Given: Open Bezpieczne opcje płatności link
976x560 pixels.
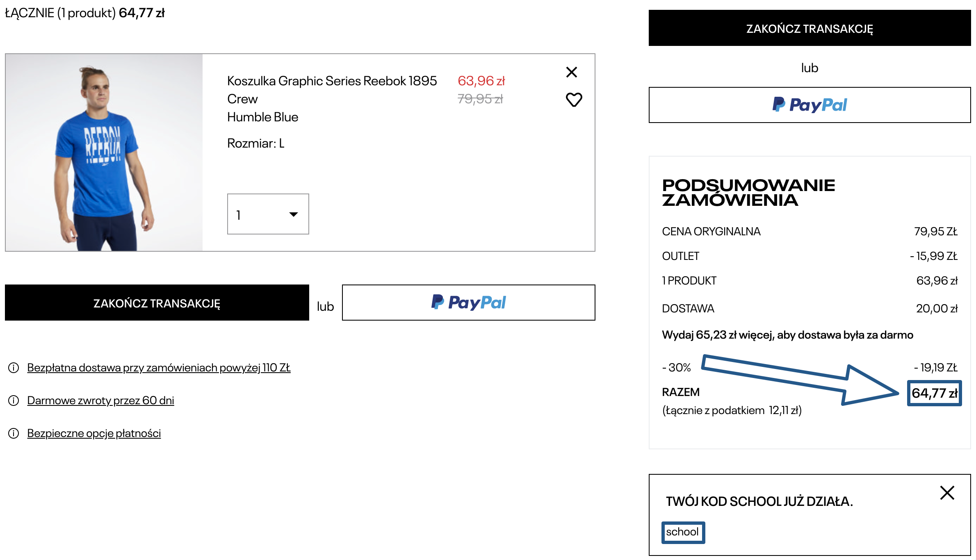Looking at the screenshot, I should coord(94,433).
